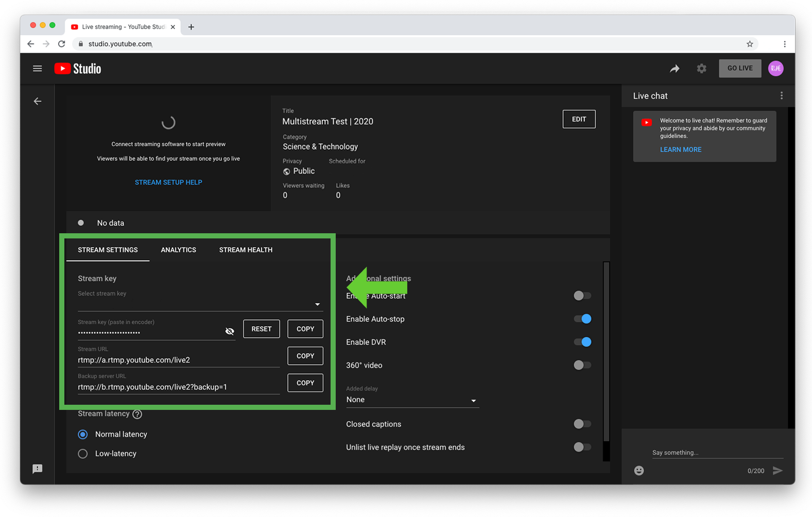Switch to the Stream Settings tab
The image size is (812, 517).
[108, 250]
